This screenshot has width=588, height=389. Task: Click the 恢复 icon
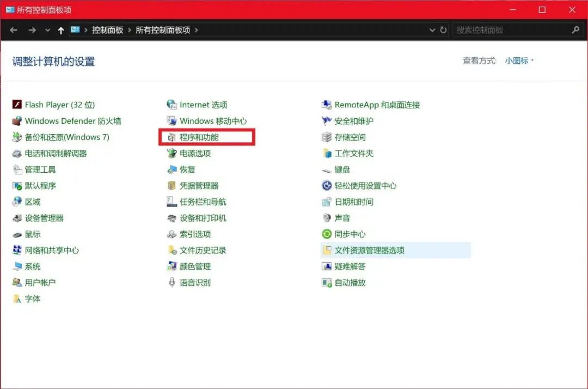pyautogui.click(x=171, y=169)
